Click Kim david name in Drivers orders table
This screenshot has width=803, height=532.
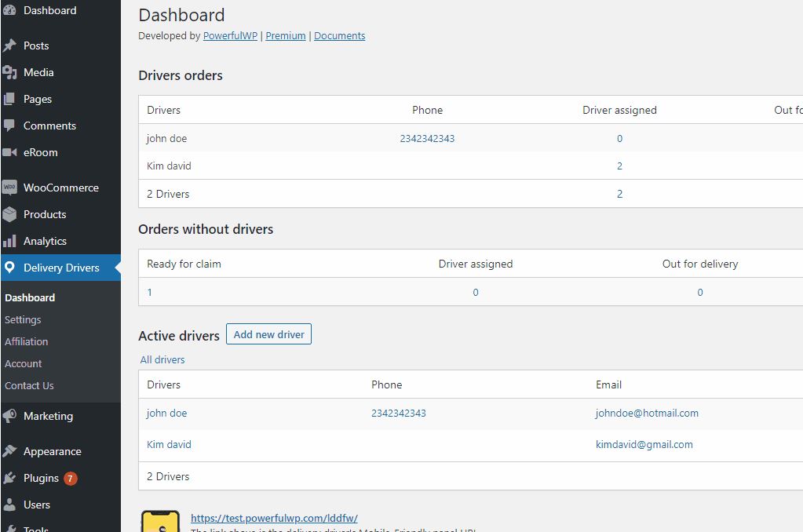(169, 166)
